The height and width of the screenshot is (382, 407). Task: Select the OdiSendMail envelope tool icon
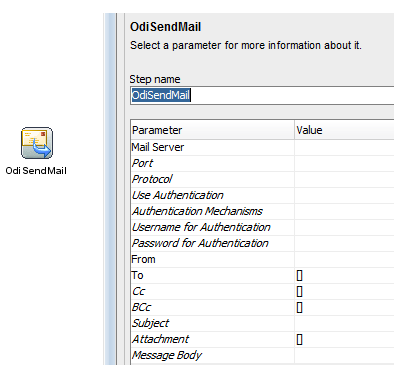[37, 143]
